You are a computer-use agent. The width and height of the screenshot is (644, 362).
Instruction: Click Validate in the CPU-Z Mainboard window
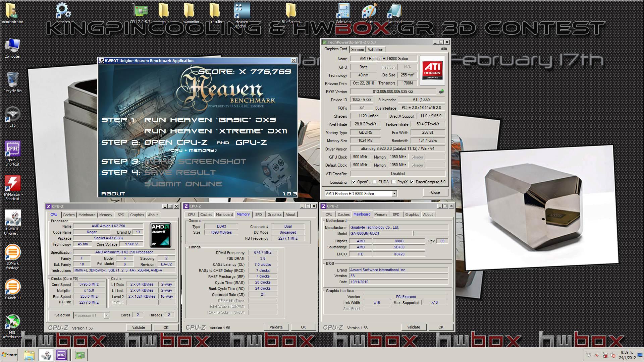414,327
